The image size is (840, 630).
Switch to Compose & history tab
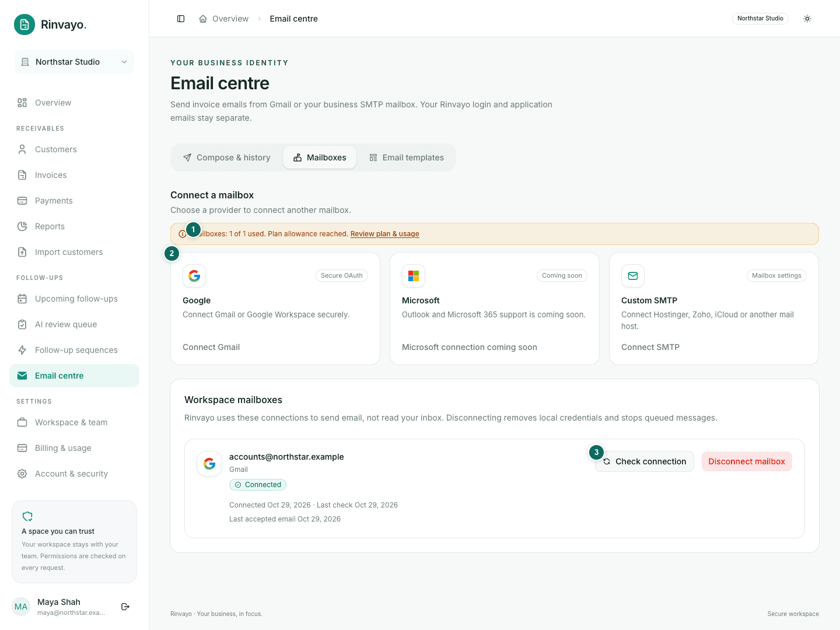pyautogui.click(x=227, y=157)
